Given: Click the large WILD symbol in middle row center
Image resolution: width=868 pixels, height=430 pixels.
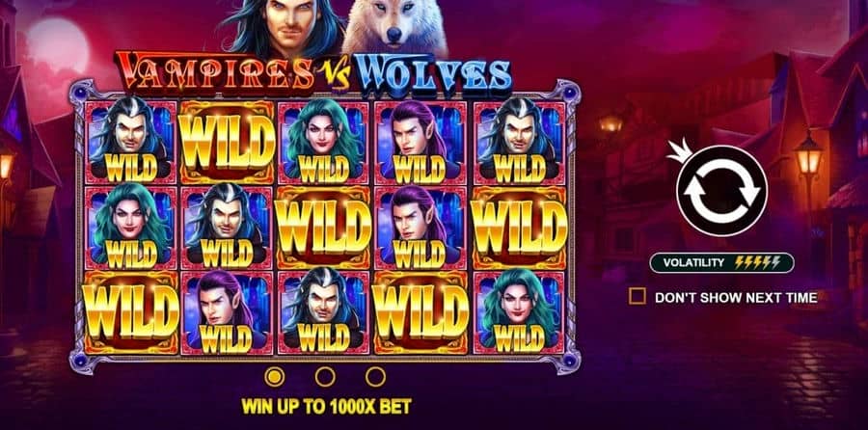Looking at the screenshot, I should tap(323, 228).
